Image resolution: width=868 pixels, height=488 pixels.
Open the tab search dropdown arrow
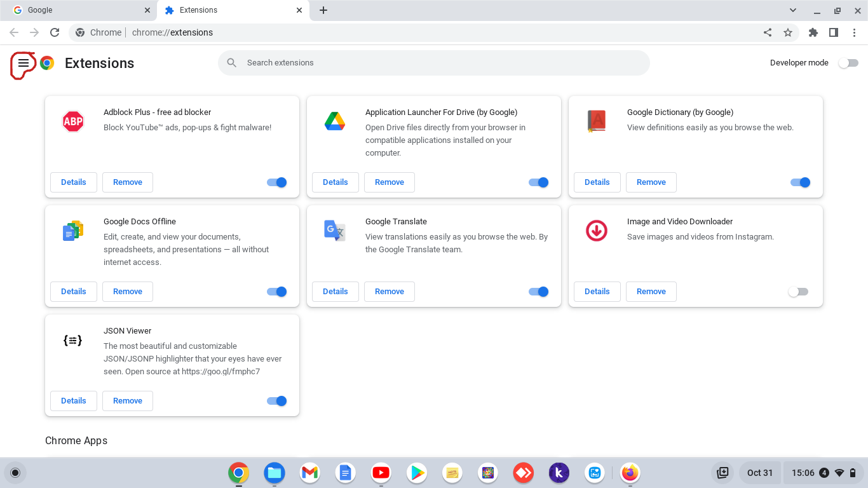click(793, 10)
